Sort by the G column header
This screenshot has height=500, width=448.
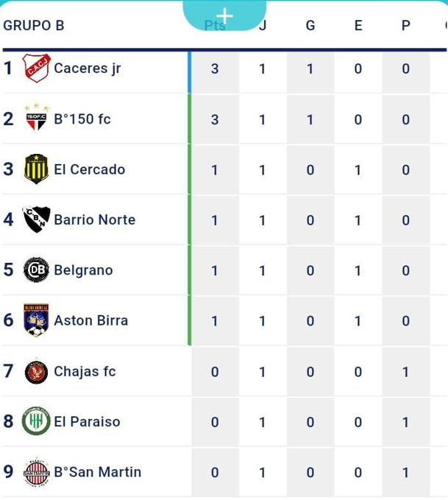tap(310, 26)
